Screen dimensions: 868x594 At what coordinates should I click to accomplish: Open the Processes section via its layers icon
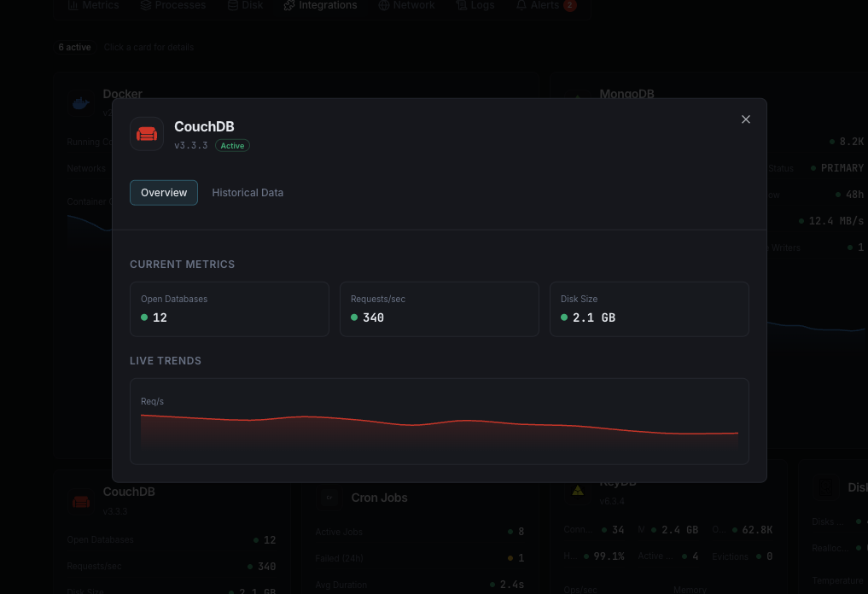(144, 5)
